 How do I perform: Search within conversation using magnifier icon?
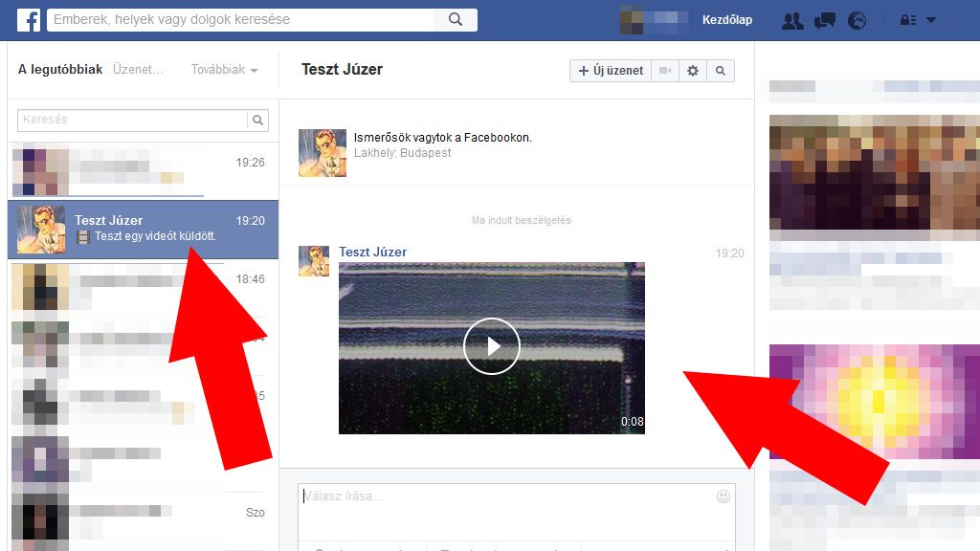[721, 71]
